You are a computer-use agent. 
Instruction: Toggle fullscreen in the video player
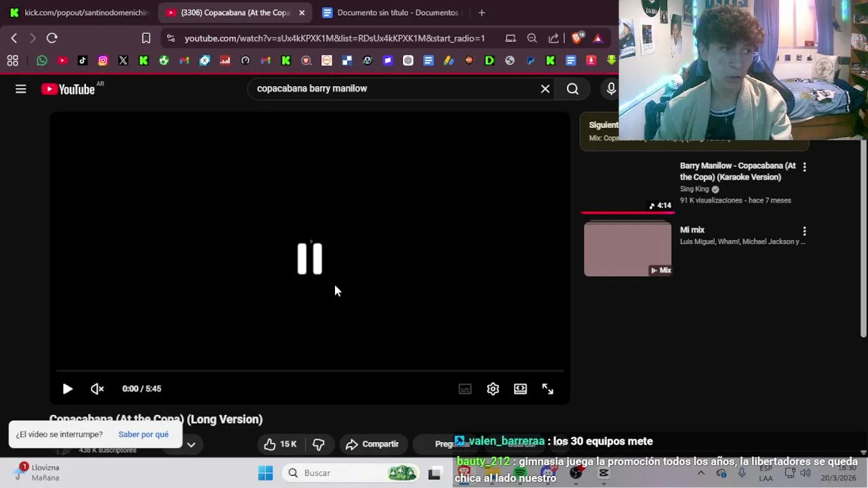548,388
